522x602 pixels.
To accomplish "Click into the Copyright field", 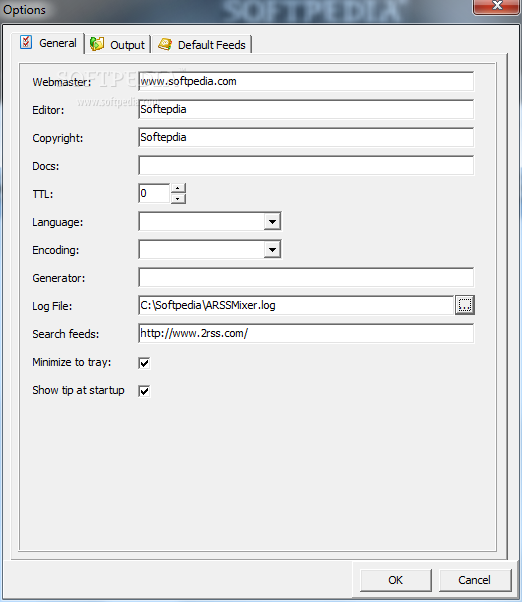I will pos(306,137).
